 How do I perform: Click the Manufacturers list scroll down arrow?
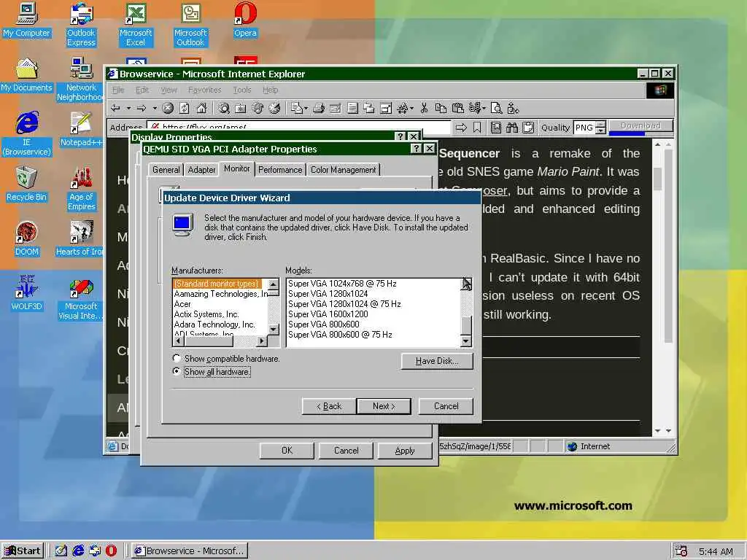point(274,329)
